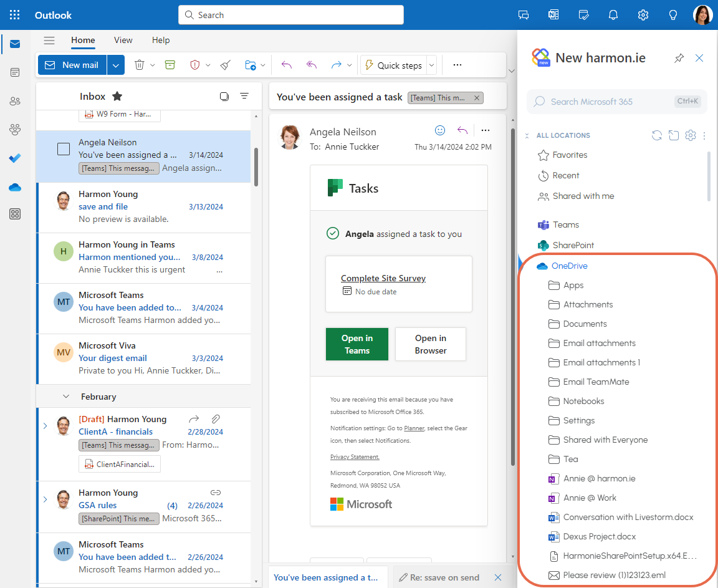This screenshot has height=588, width=718.
Task: Expand the New mail split-button dropdown
Action: coord(116,65)
